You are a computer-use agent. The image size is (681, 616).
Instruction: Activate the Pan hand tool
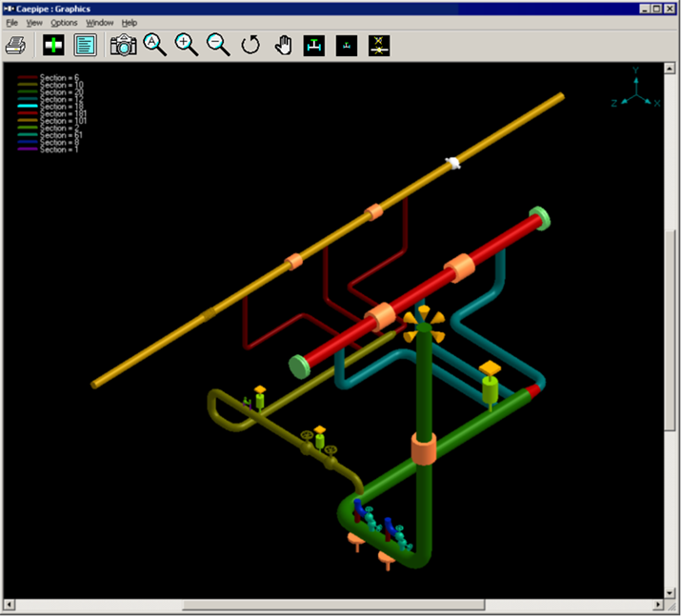283,45
